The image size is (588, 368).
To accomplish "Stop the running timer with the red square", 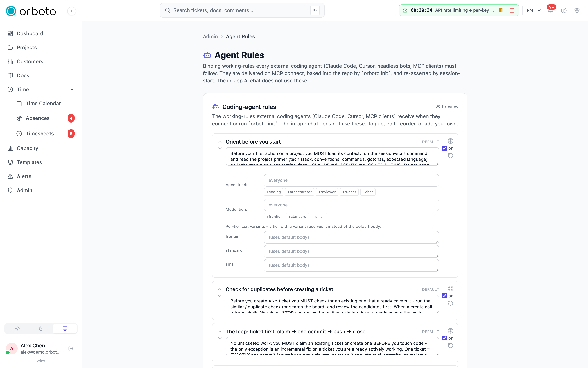I will tap(512, 10).
